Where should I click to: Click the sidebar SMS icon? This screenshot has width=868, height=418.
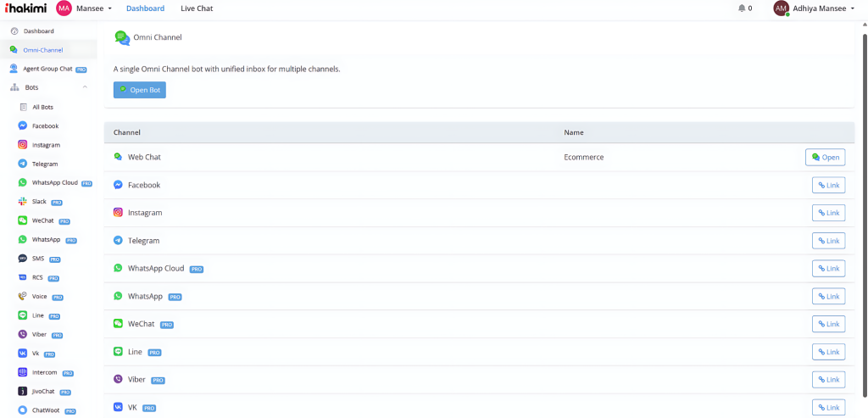pyautogui.click(x=23, y=259)
